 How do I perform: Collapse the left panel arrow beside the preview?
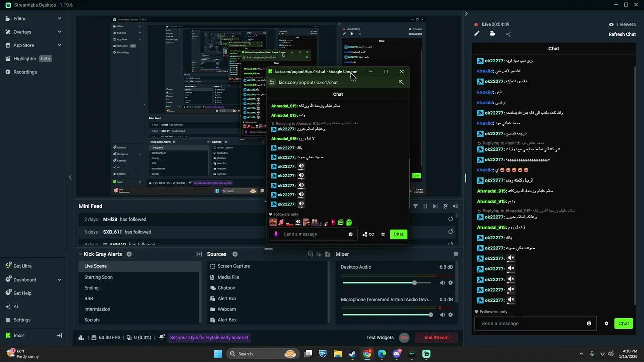70,177
